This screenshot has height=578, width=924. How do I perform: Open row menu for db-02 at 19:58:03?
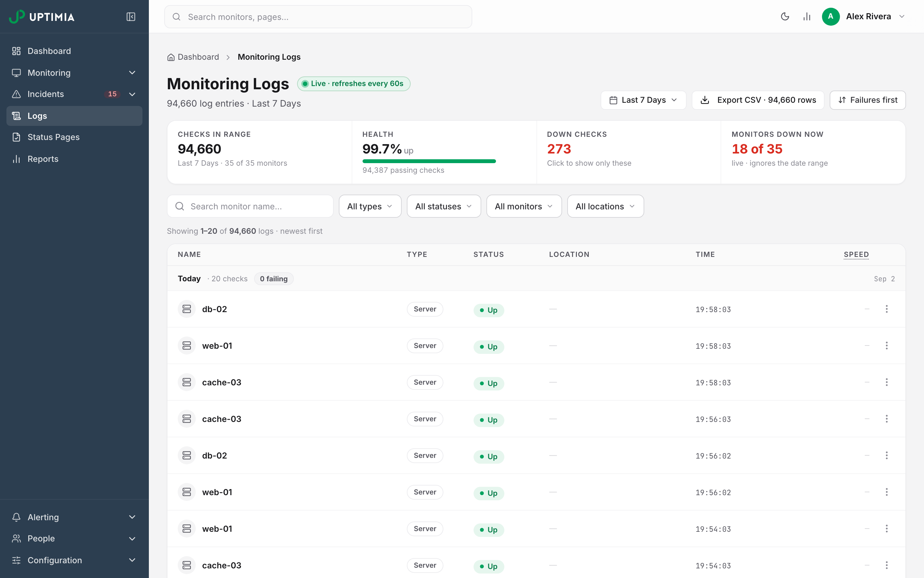[x=886, y=309]
